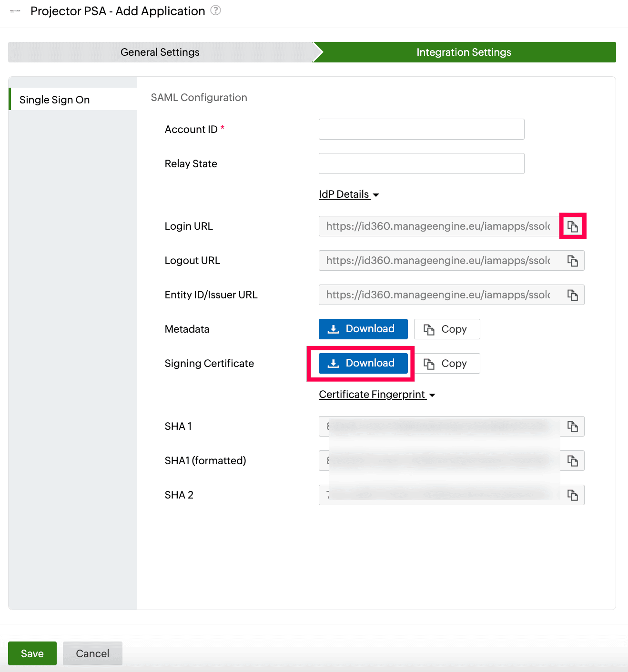This screenshot has width=628, height=672.
Task: Download the Signing Certificate
Action: (363, 363)
